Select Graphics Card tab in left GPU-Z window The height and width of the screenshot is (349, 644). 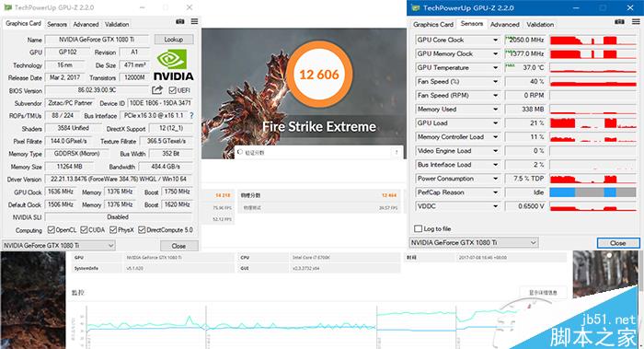23,23
